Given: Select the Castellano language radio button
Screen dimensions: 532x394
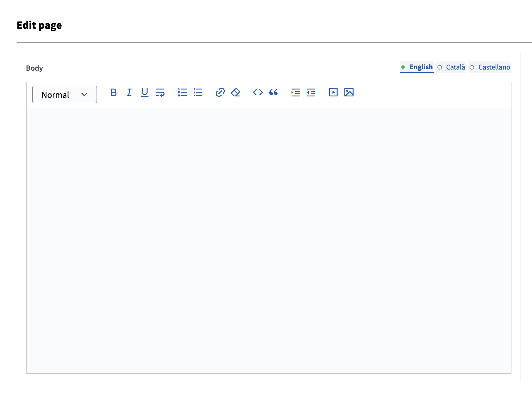Looking at the screenshot, I should 472,67.
